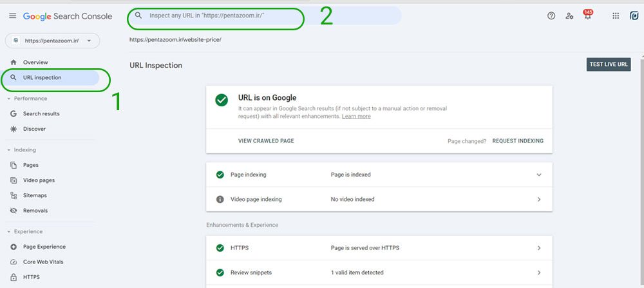Click the Help question mark icon
Viewport: 644px width, 288px height.
pyautogui.click(x=551, y=16)
